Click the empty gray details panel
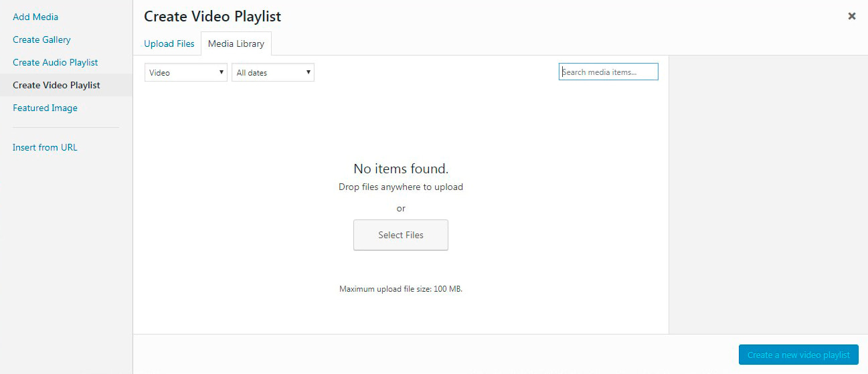 [x=768, y=195]
